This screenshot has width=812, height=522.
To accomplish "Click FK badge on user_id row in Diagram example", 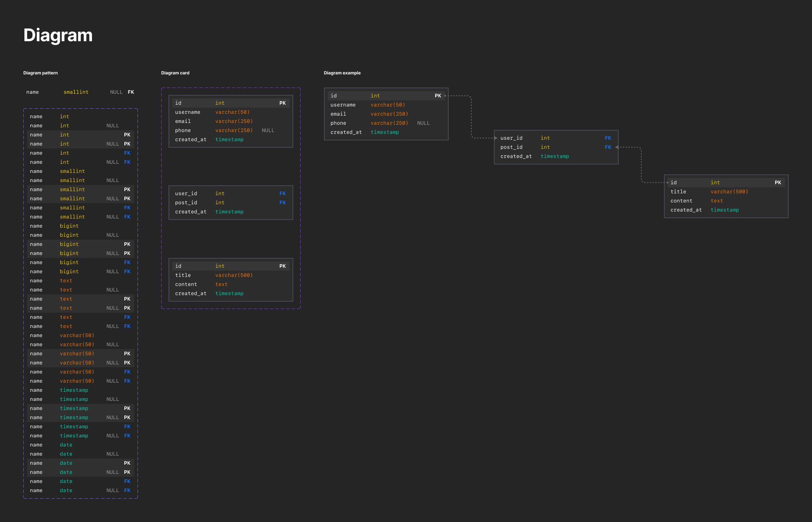I will (x=608, y=138).
